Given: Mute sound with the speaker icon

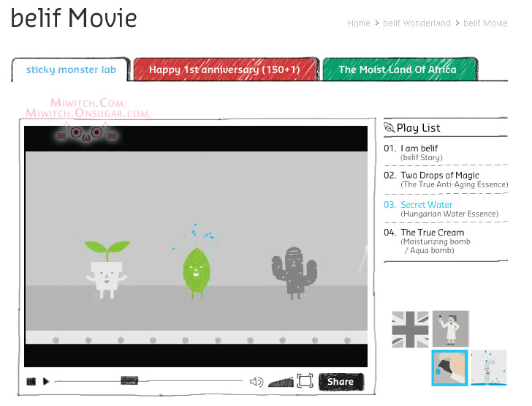Looking at the screenshot, I should (x=256, y=382).
